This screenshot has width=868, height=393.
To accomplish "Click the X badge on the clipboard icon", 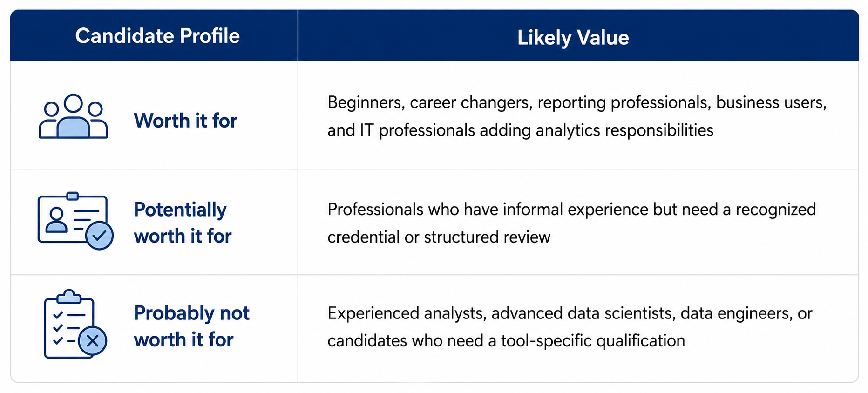I will click(93, 341).
